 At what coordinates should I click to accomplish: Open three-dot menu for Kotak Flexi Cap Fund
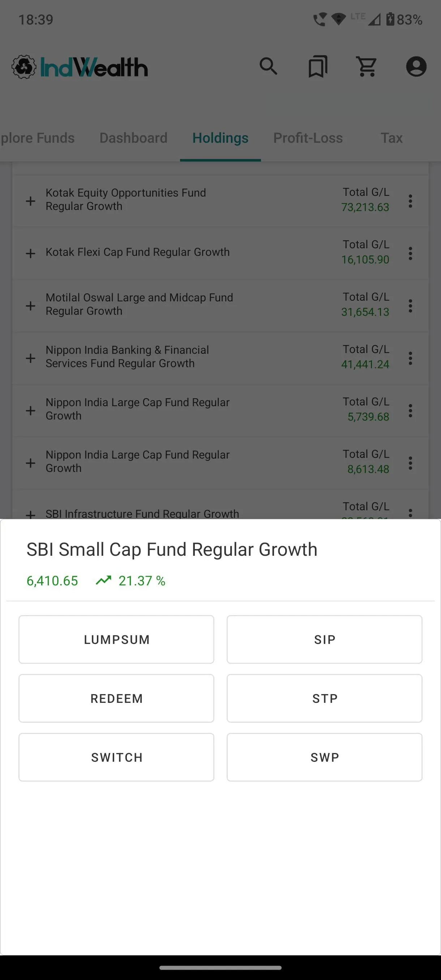pyautogui.click(x=410, y=253)
